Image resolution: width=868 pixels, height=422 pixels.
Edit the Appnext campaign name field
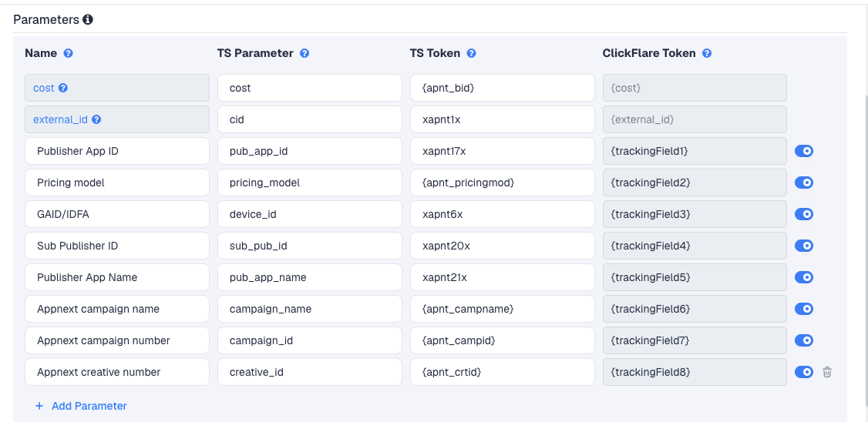pyautogui.click(x=117, y=309)
